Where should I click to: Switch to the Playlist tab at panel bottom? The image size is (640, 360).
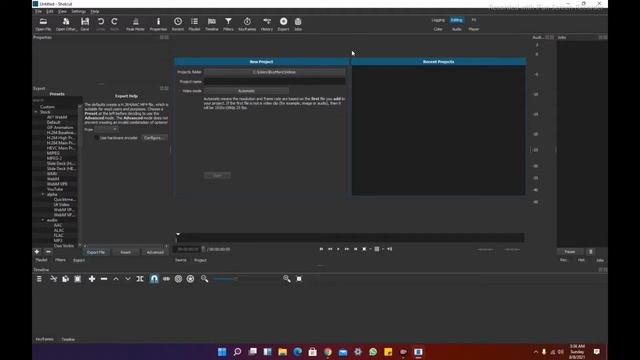(41, 260)
